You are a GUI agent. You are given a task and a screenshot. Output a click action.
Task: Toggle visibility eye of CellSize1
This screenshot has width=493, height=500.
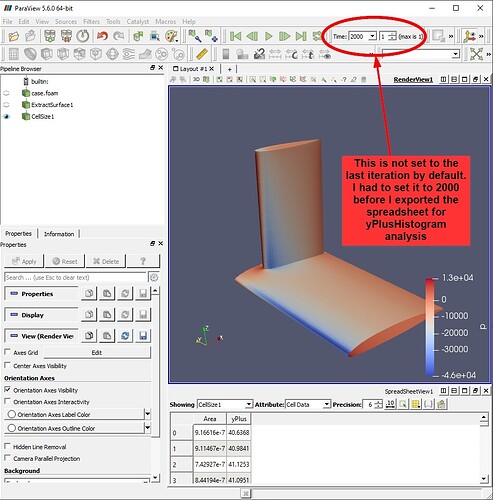pos(6,116)
